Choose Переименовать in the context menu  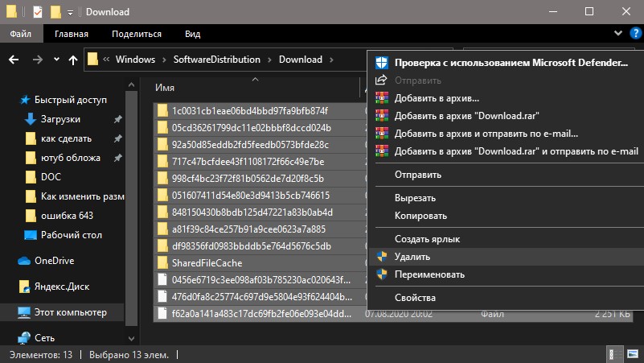[x=506, y=274]
